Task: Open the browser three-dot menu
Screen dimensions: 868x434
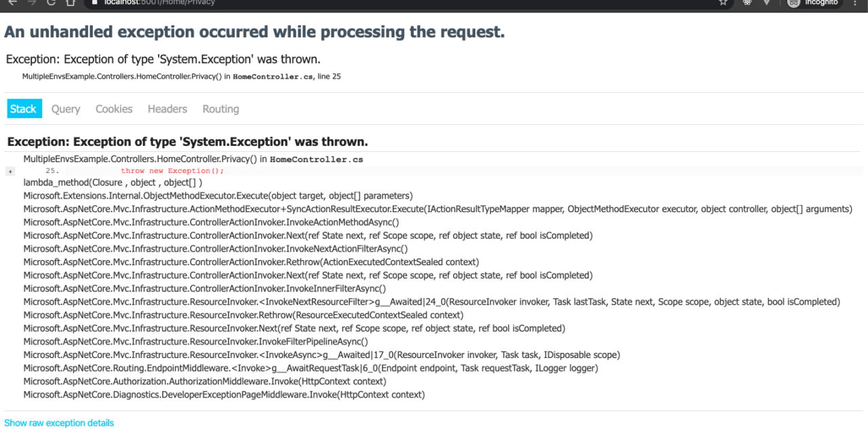Action: point(853,3)
